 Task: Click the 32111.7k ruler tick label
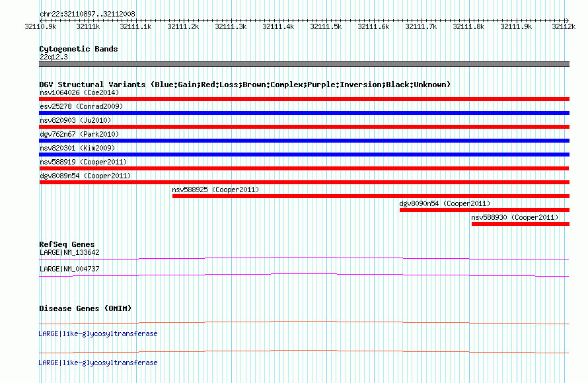click(x=421, y=26)
